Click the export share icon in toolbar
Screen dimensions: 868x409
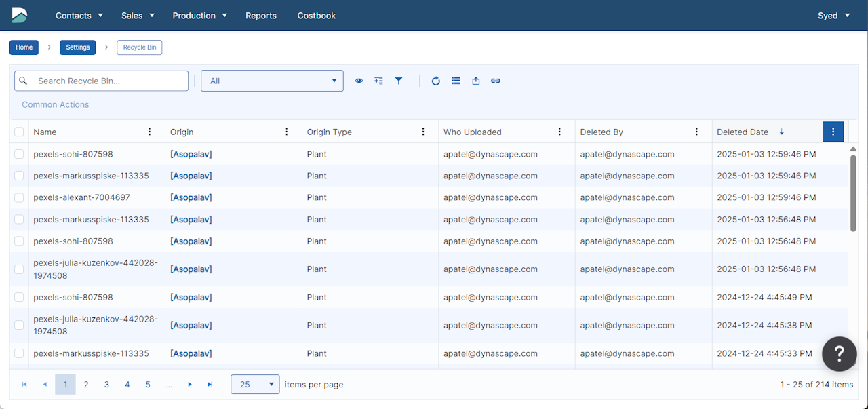[476, 81]
